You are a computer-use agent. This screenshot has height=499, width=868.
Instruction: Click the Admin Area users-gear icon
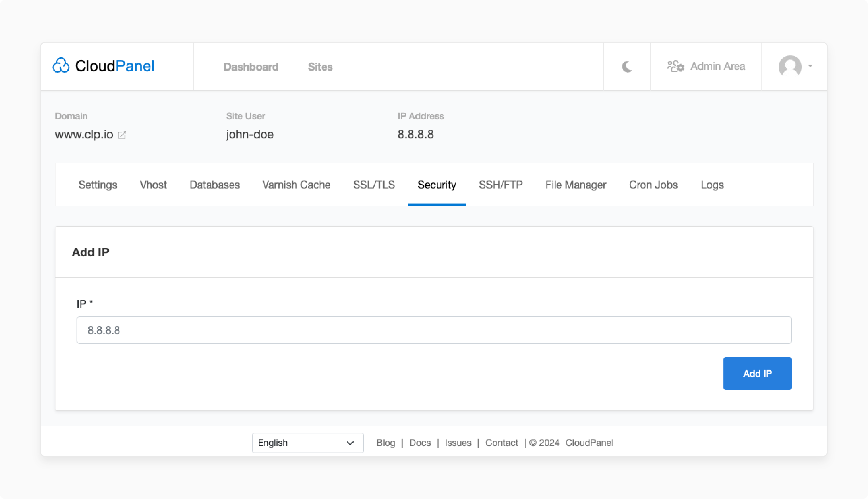pos(675,66)
